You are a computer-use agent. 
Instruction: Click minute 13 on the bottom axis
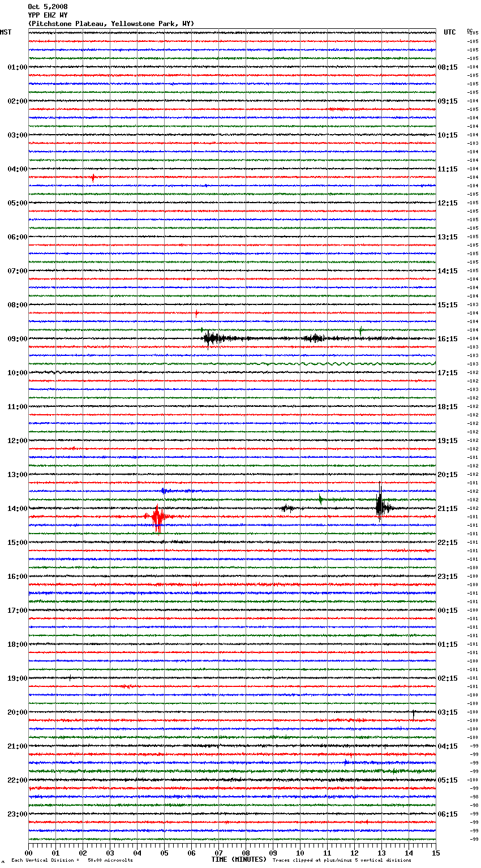(381, 853)
